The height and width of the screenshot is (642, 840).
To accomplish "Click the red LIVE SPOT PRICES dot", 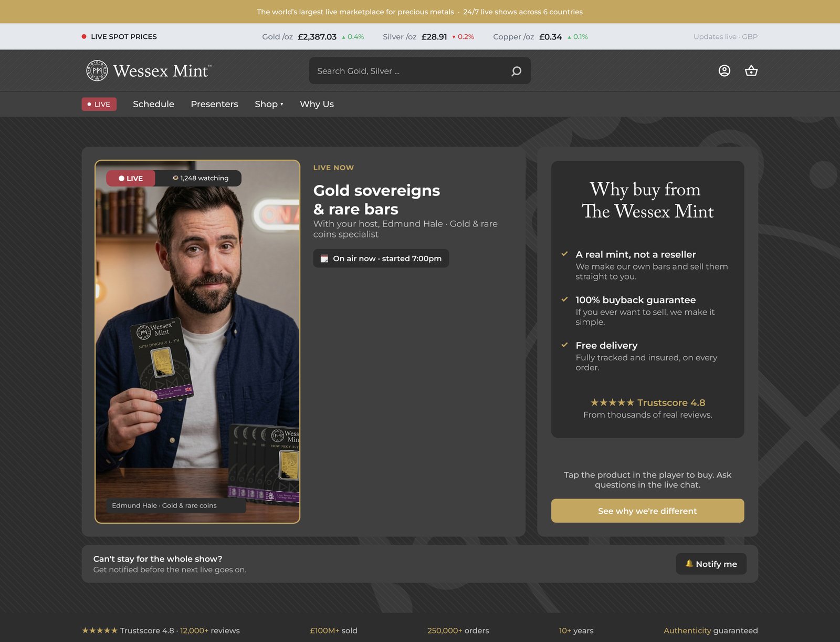I will [84, 37].
